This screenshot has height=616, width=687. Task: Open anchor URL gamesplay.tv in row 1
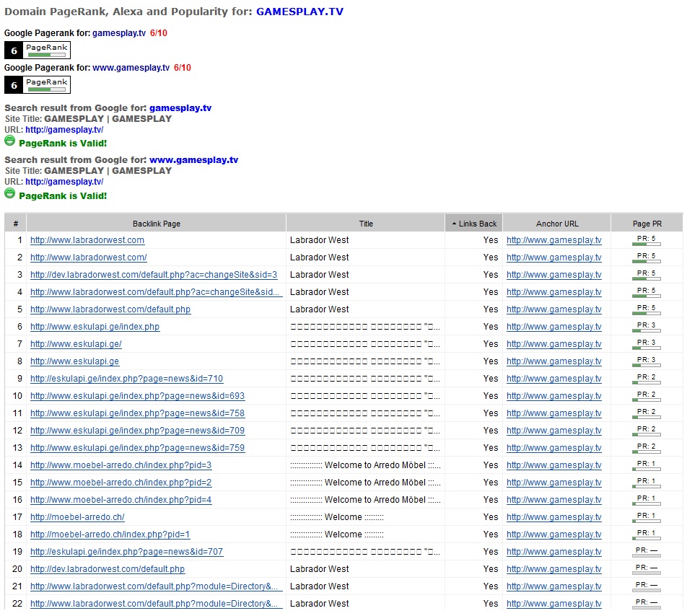coord(553,240)
